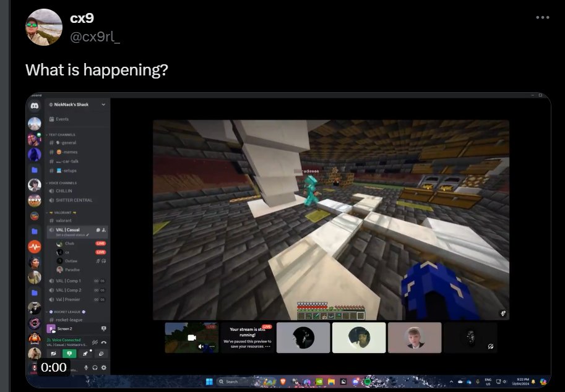Collapse the VALORANT category

tap(61, 212)
